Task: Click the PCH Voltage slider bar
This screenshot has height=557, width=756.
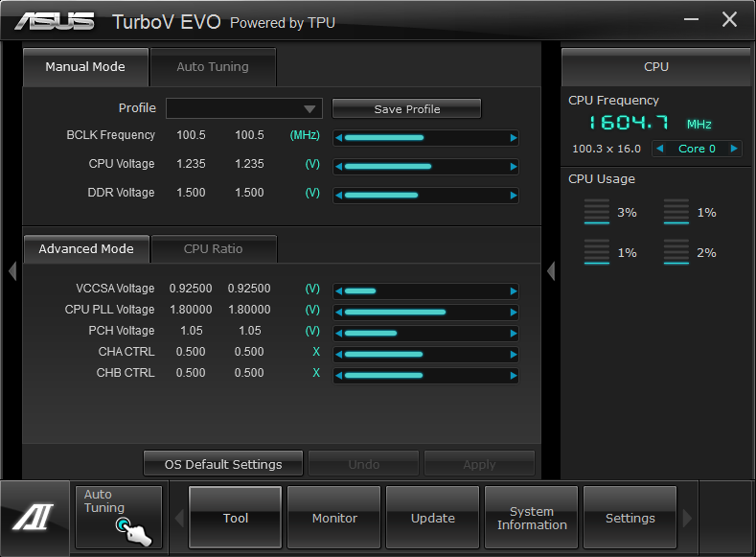Action: [x=426, y=334]
